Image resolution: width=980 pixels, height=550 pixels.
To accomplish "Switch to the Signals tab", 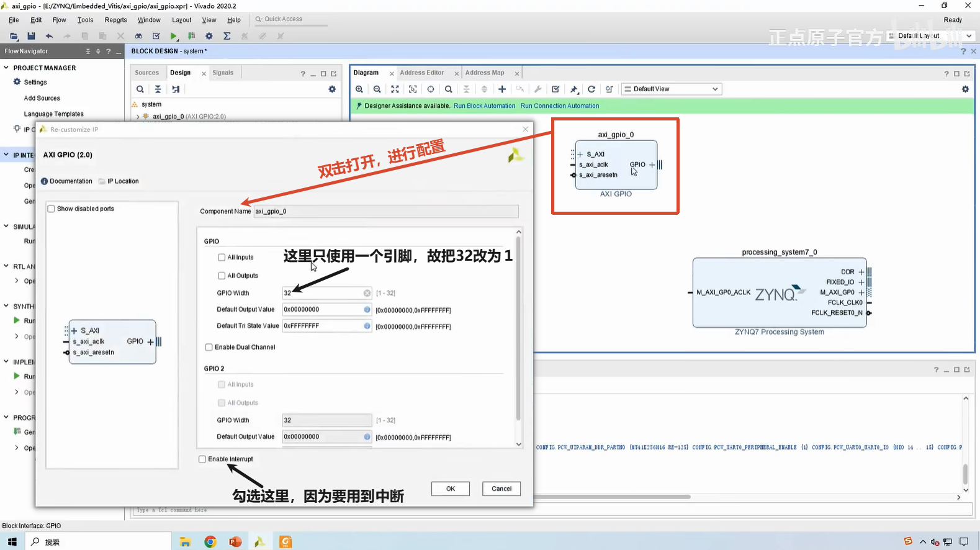I will [223, 73].
